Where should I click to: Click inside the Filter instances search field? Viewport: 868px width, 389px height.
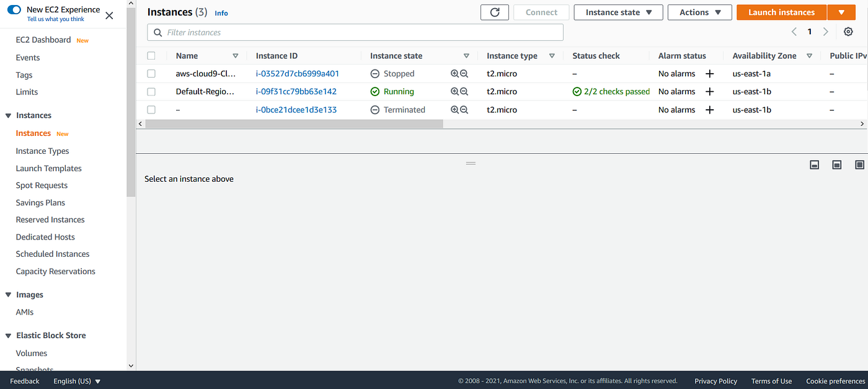(355, 32)
